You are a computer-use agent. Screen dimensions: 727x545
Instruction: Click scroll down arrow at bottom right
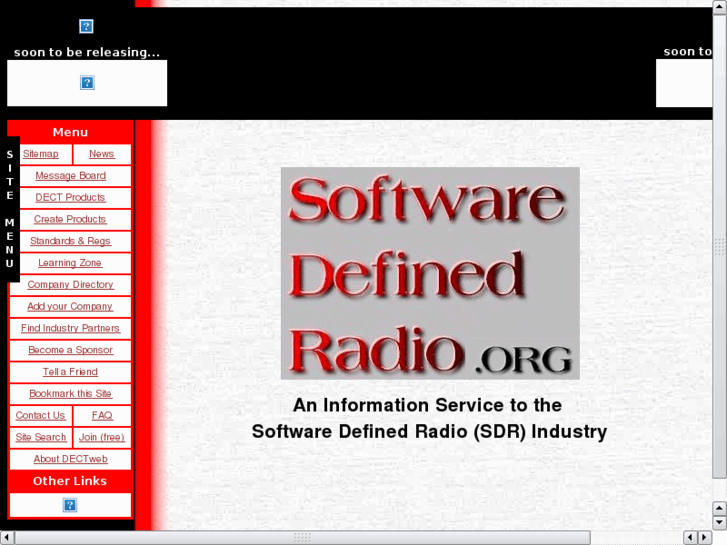pos(720,522)
